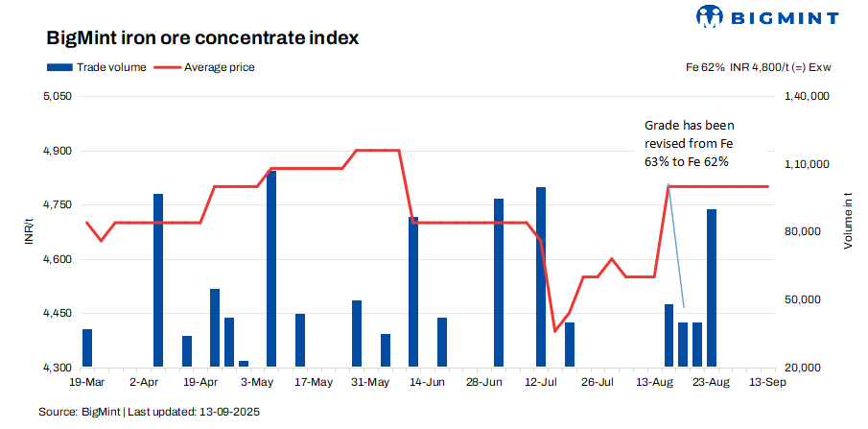
Task: Select the tall volume bar above 23-Aug
Action: 712,287
